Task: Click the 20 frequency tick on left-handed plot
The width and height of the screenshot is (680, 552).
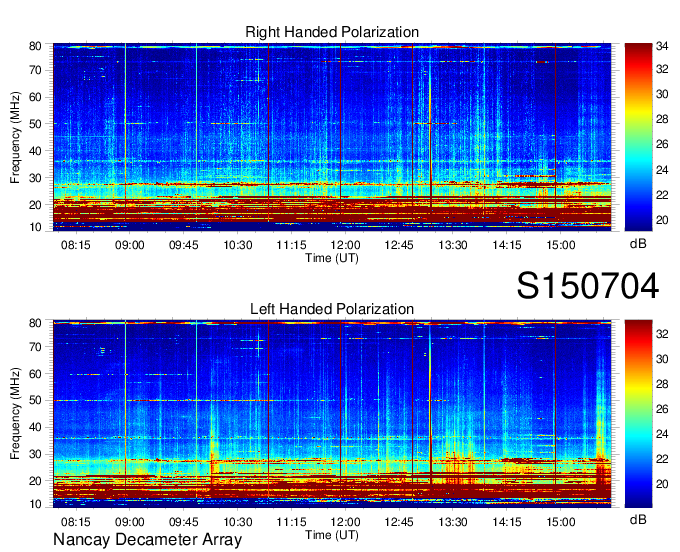Action: [x=35, y=481]
